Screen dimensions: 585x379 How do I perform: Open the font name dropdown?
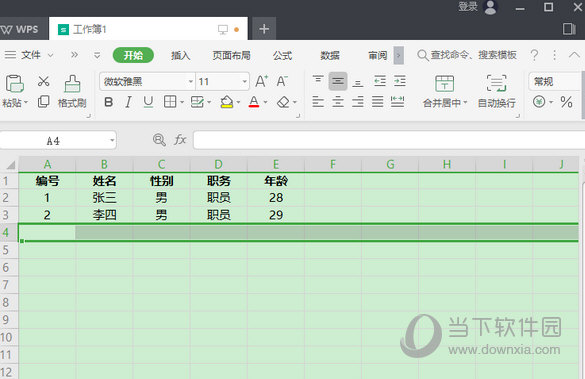point(191,81)
